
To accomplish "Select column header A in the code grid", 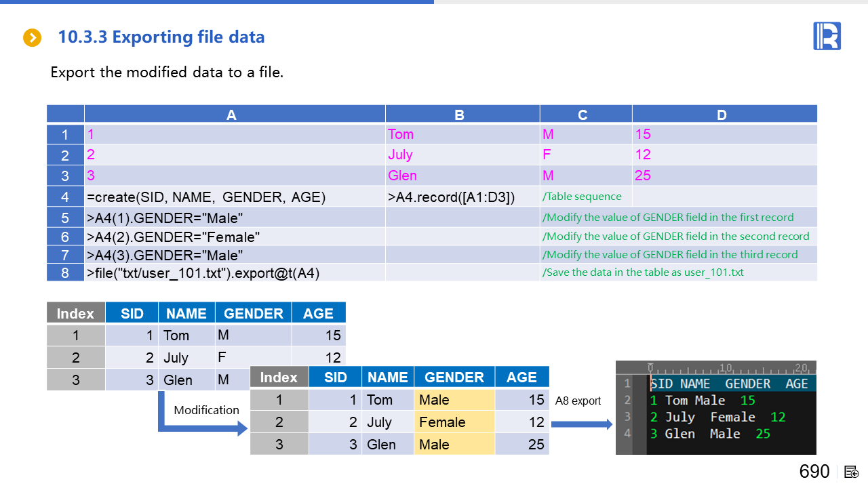I will [231, 115].
